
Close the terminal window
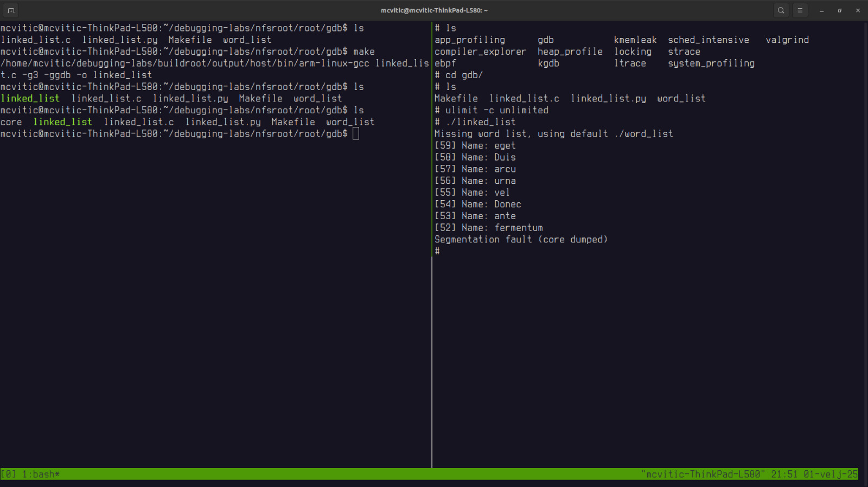pos(858,10)
